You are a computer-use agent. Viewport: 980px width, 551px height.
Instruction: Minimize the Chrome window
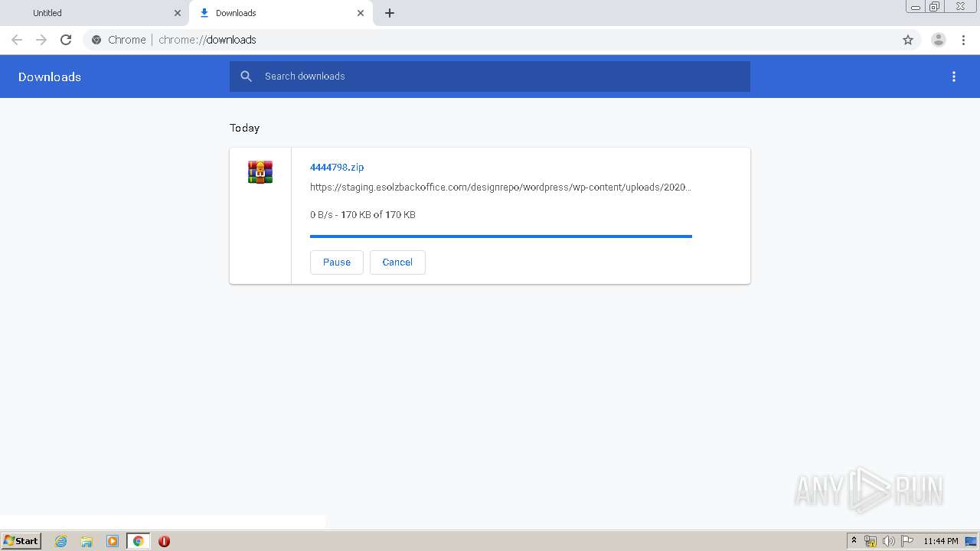pos(916,7)
